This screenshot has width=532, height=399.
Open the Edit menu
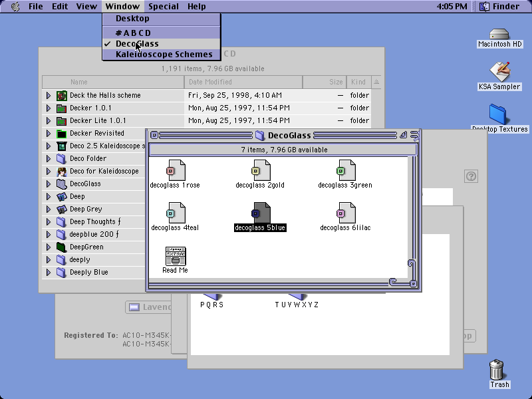(x=60, y=7)
